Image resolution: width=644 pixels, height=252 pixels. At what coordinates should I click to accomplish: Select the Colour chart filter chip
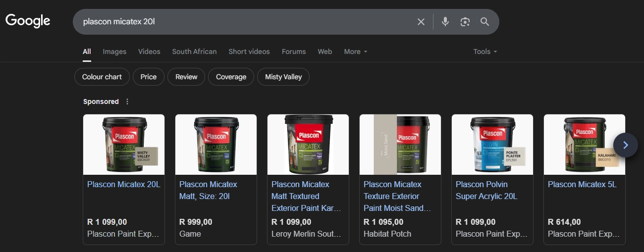point(102,77)
